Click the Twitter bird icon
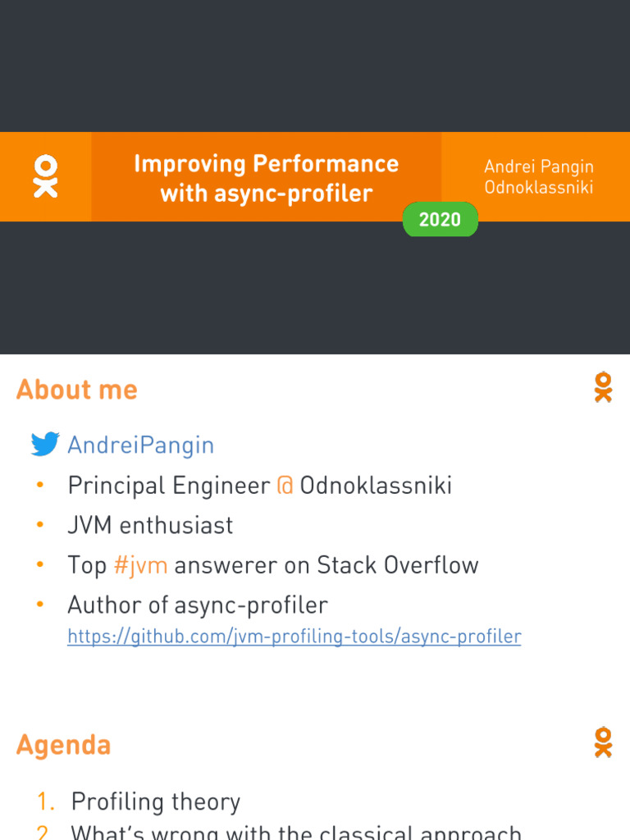 [x=45, y=445]
